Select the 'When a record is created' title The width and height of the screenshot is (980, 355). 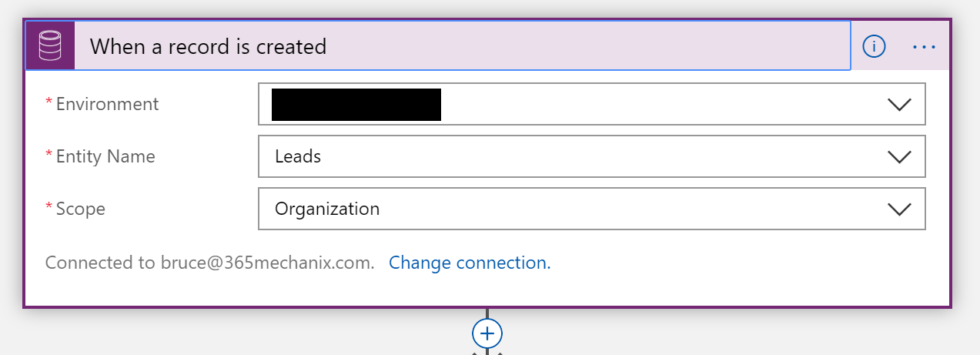pos(208,47)
